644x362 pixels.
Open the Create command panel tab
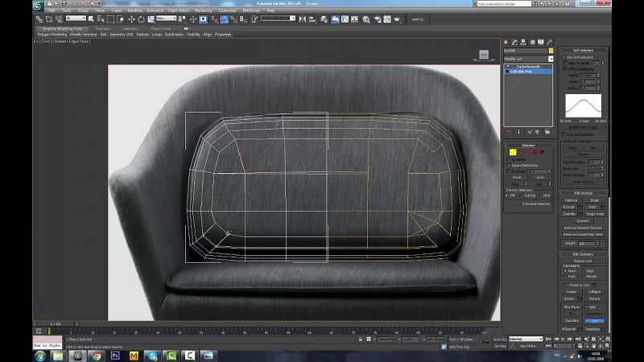[506, 43]
